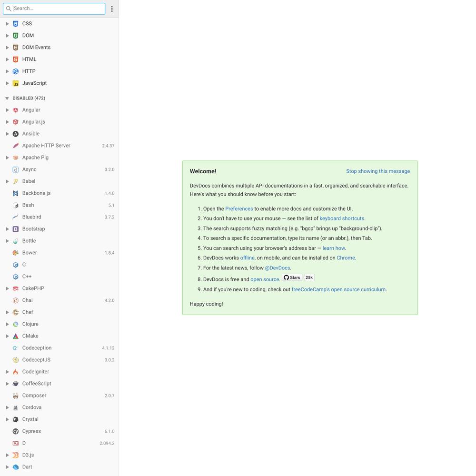Viewport: 476px width, 476px height.
Task: Click the CSS documentation icon
Action: point(16,24)
